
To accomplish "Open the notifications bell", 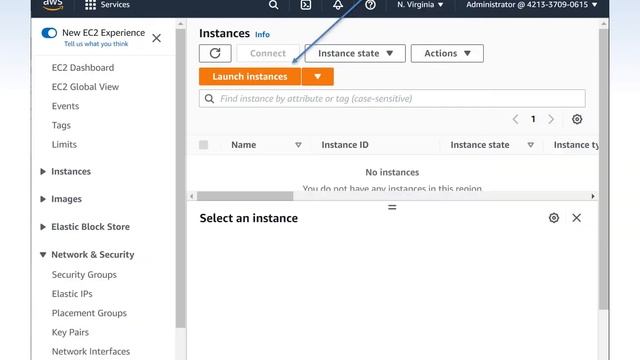I will (x=338, y=5).
